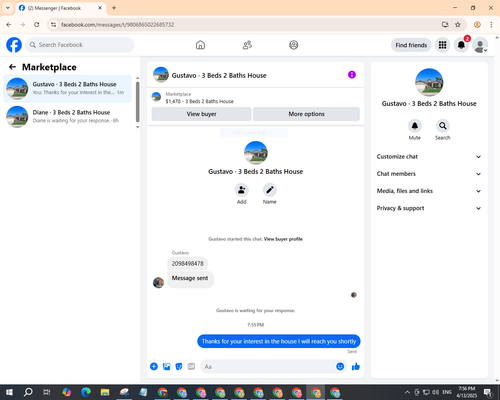
Task: Edit chat name with the Name pencil icon
Action: point(270,190)
